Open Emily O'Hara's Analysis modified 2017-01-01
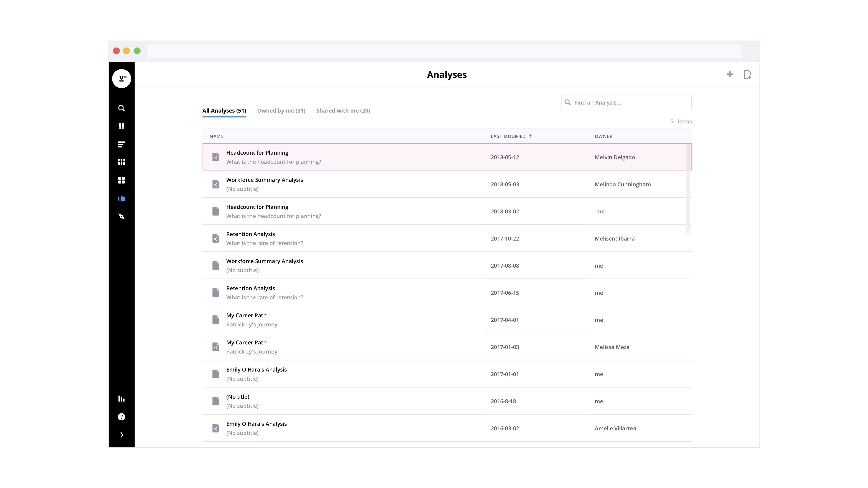 point(447,374)
